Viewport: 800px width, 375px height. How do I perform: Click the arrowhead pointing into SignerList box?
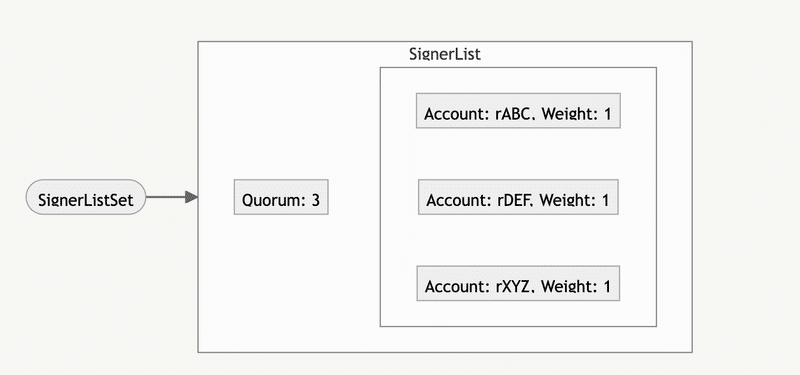point(191,197)
